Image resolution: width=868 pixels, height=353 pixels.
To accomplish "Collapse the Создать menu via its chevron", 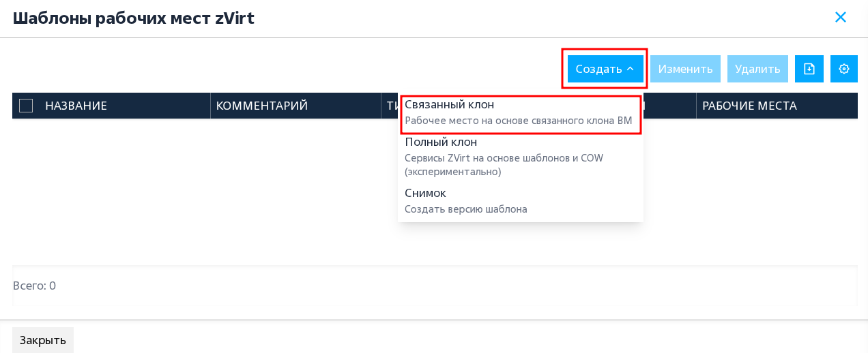I will tap(630, 69).
